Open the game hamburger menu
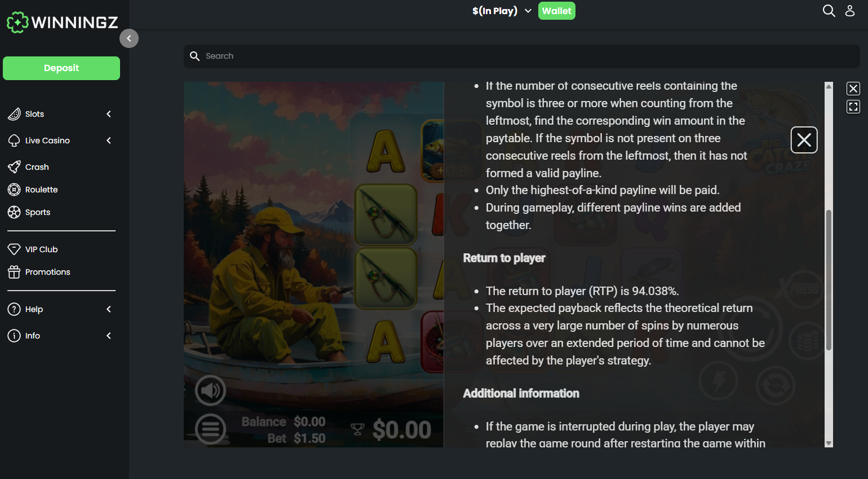Screen dimensions: 868x479 pyautogui.click(x=210, y=429)
